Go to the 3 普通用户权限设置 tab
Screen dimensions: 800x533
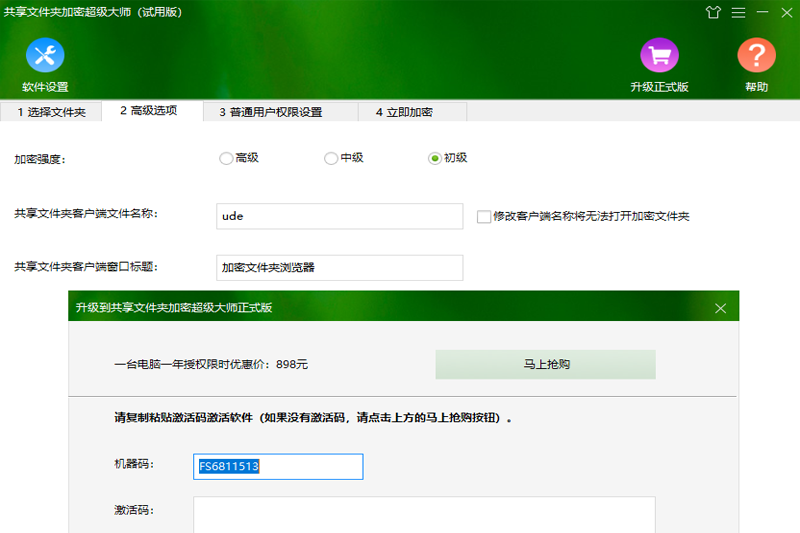pos(270,112)
